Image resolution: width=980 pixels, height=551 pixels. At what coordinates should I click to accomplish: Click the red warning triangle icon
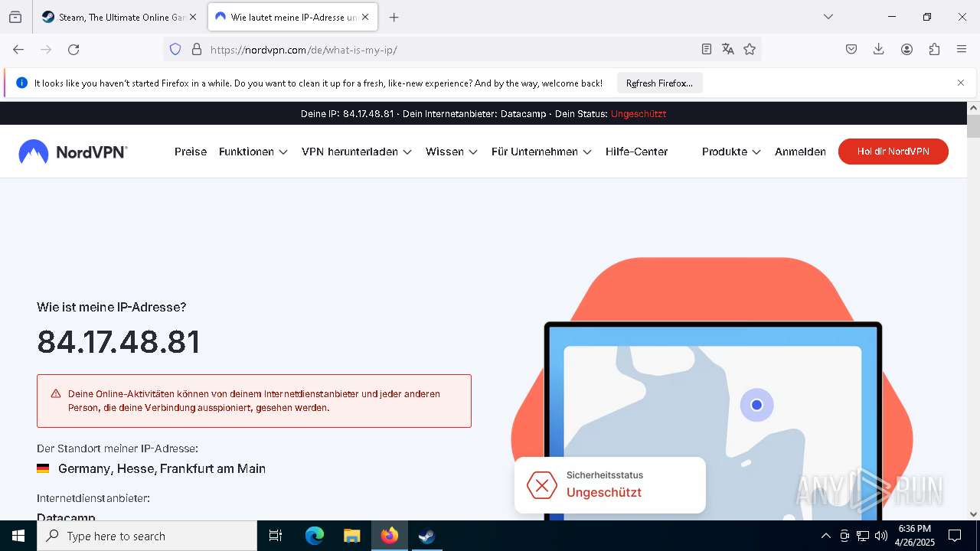click(56, 393)
